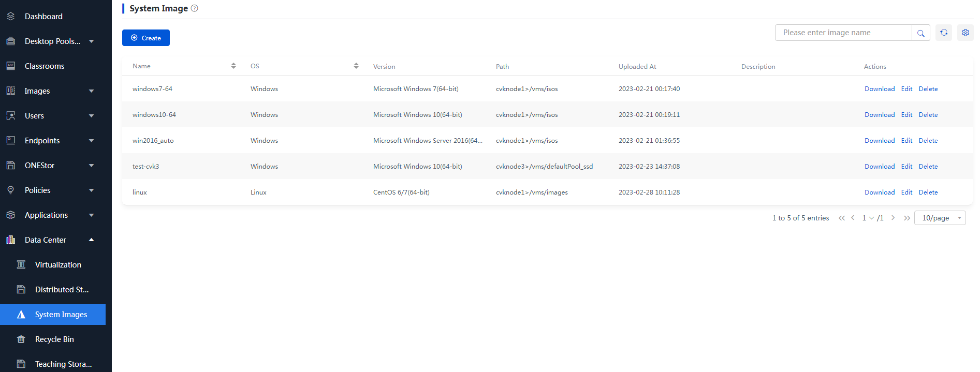Click the Desktop Pools sidebar icon
Image resolution: width=980 pixels, height=372 pixels.
10,41
